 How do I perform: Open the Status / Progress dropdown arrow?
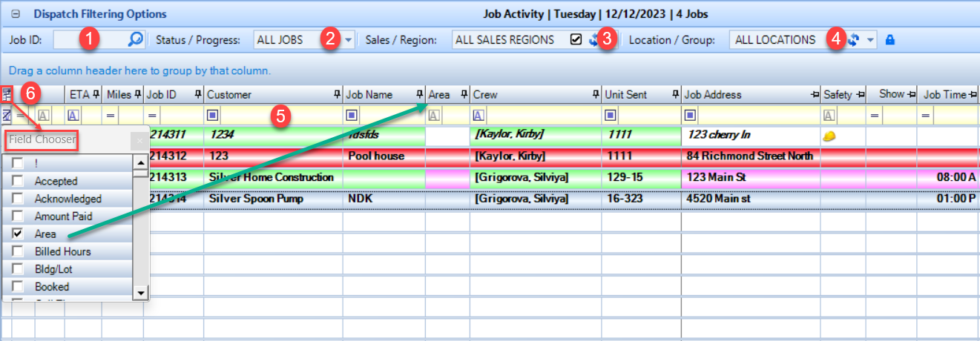(349, 40)
